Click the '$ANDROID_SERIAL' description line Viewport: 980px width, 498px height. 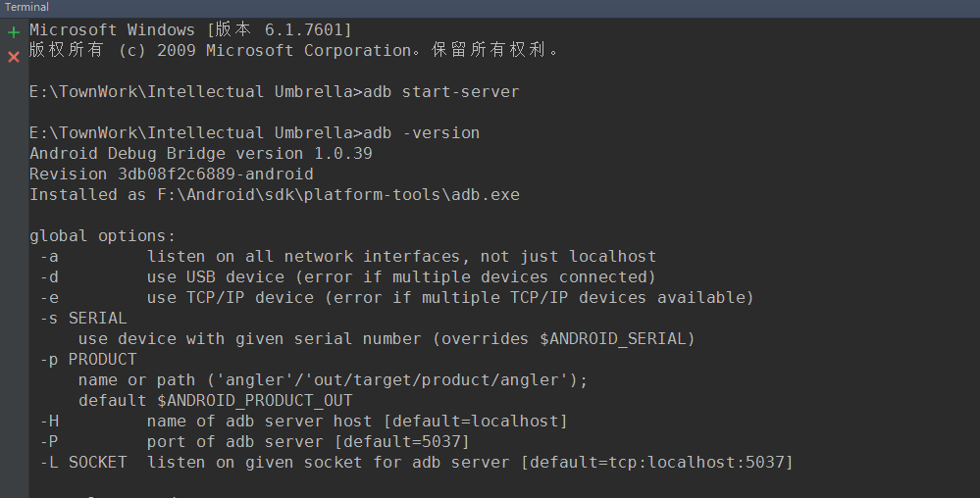(x=387, y=339)
